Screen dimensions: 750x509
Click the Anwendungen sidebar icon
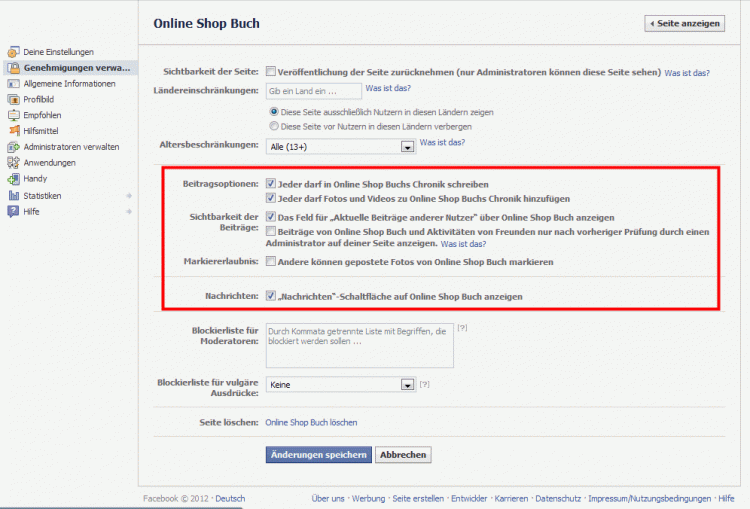[13, 163]
